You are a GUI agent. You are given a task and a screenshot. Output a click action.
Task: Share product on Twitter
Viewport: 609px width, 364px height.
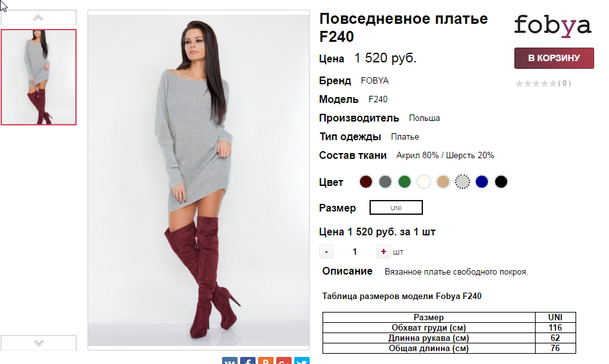pyautogui.click(x=302, y=361)
